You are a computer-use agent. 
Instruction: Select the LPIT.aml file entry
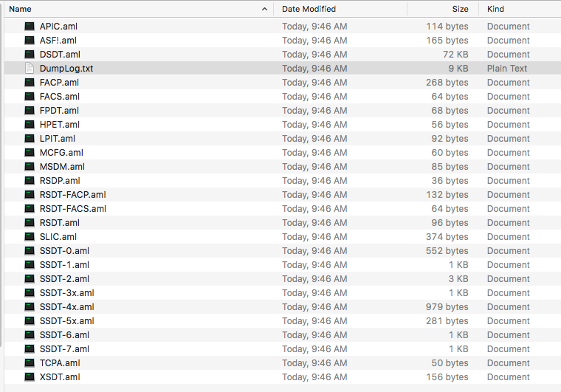pyautogui.click(x=58, y=139)
